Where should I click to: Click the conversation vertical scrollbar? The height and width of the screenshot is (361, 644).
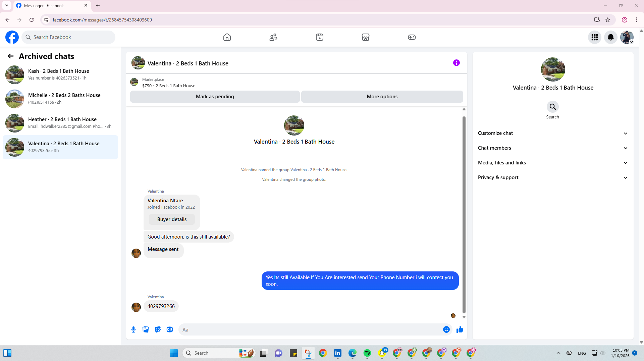point(464,215)
